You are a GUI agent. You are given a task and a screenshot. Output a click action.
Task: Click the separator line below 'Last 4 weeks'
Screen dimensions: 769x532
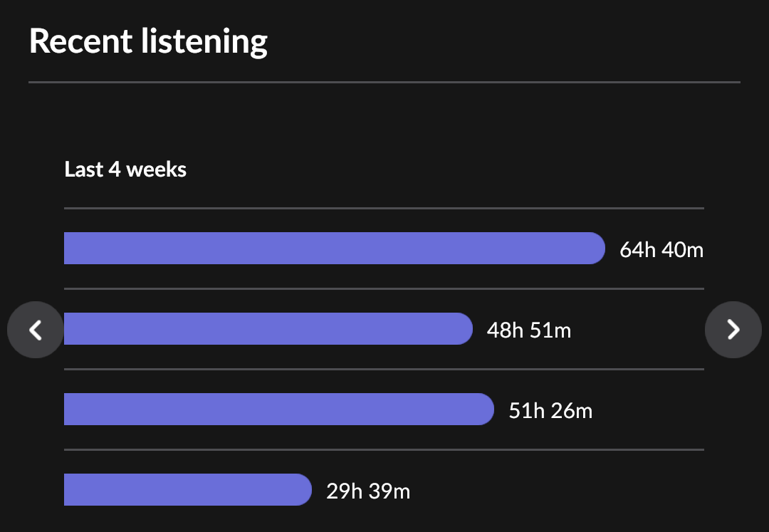384,209
